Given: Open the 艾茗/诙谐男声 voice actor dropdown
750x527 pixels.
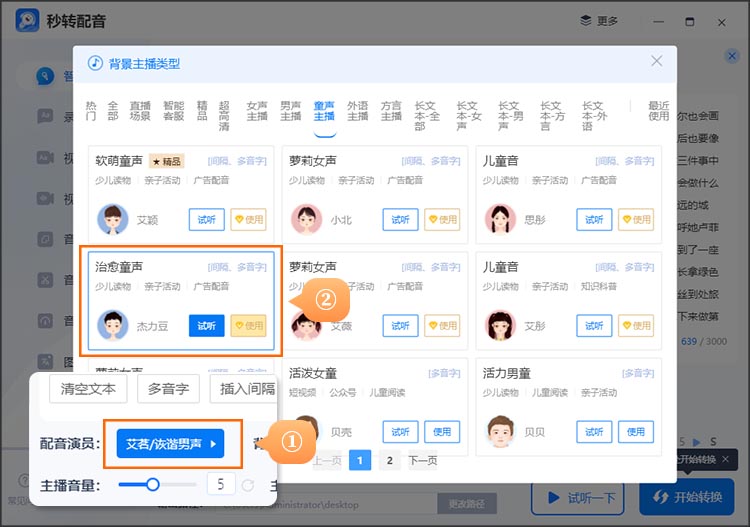Looking at the screenshot, I should click(170, 444).
